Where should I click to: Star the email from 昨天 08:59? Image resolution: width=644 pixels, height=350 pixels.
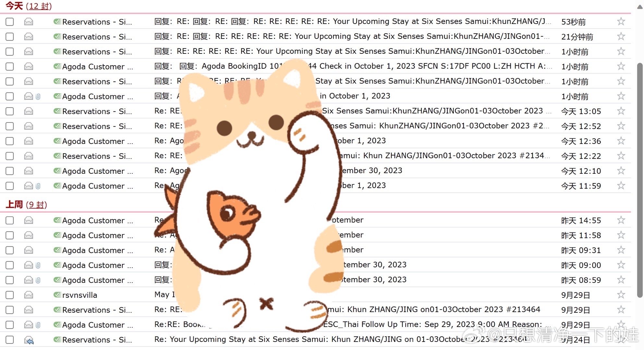[x=621, y=280]
